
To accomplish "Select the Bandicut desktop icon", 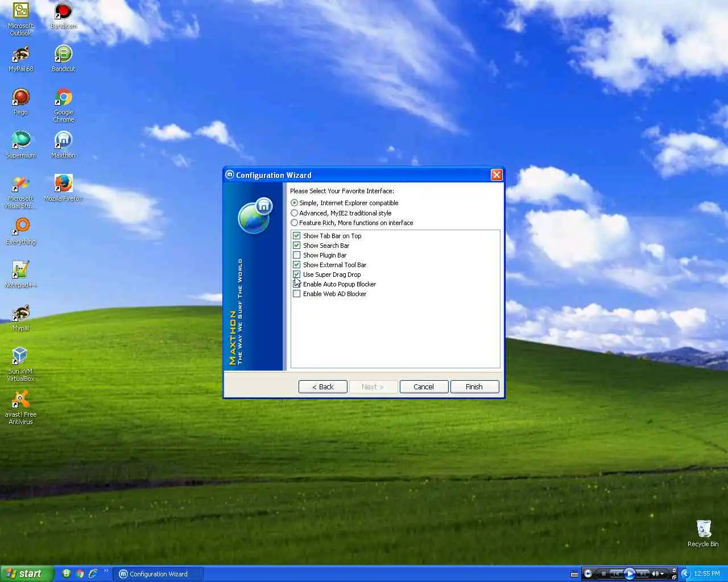I will [63, 59].
